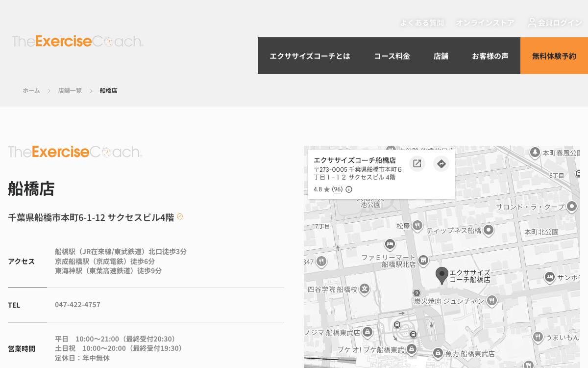Click 平日 10:00〜21:00 hours text
The height and width of the screenshot is (368, 588).
[x=116, y=339]
